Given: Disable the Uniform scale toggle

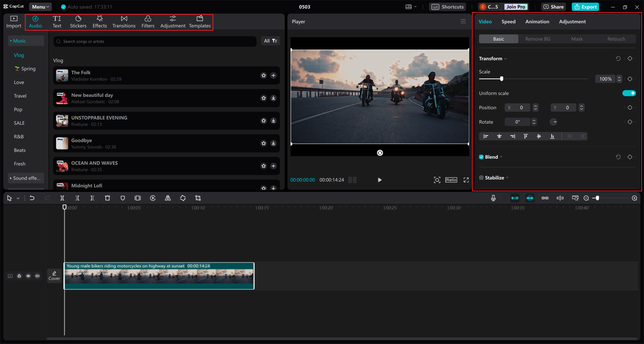Looking at the screenshot, I should (629, 93).
